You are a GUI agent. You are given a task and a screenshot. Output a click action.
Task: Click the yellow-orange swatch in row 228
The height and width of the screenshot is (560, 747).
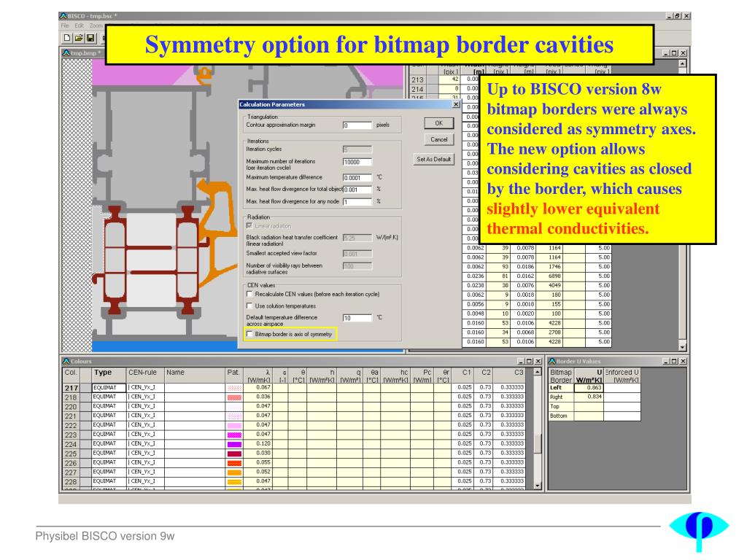[234, 481]
